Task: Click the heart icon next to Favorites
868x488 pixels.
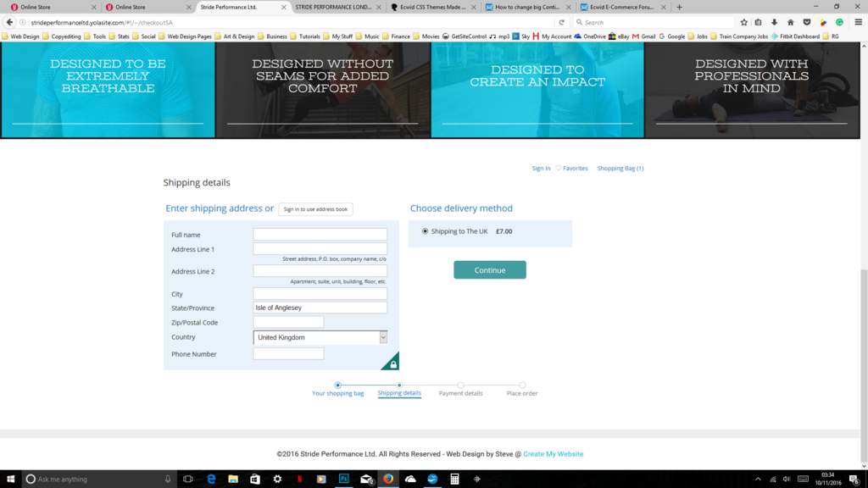Action: (558, 169)
